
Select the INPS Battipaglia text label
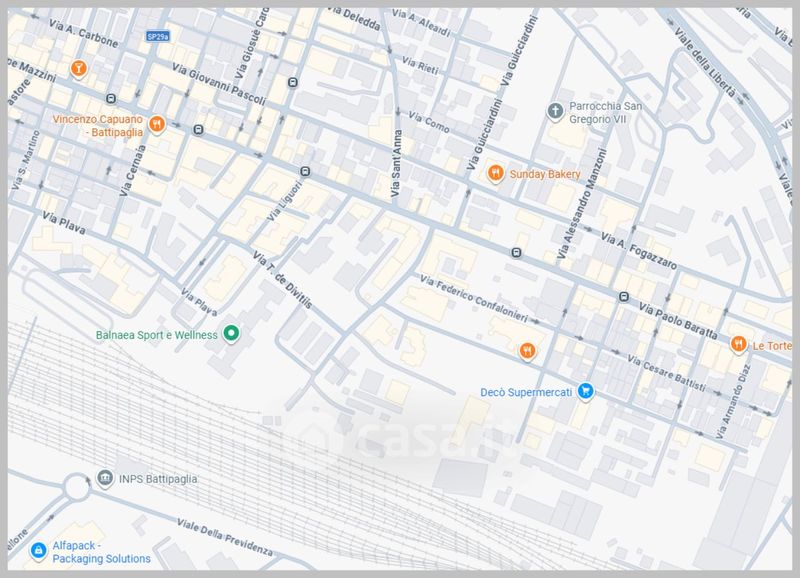pos(160,479)
